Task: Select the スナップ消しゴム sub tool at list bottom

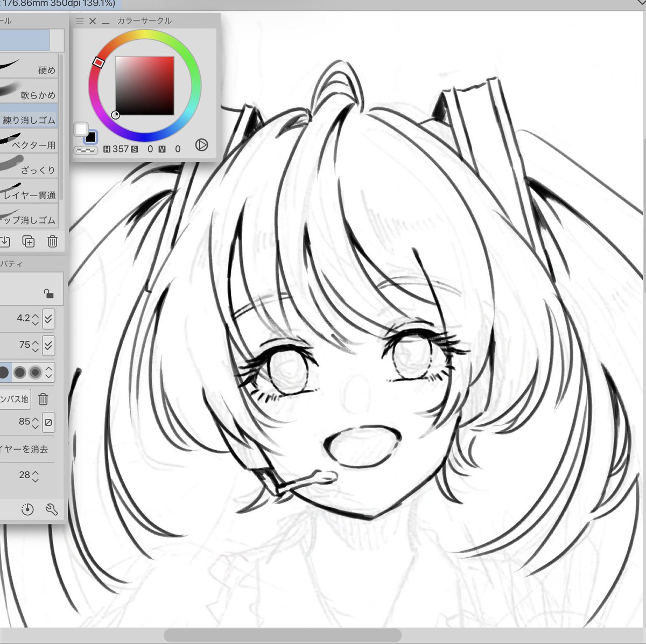Action: pos(29,216)
